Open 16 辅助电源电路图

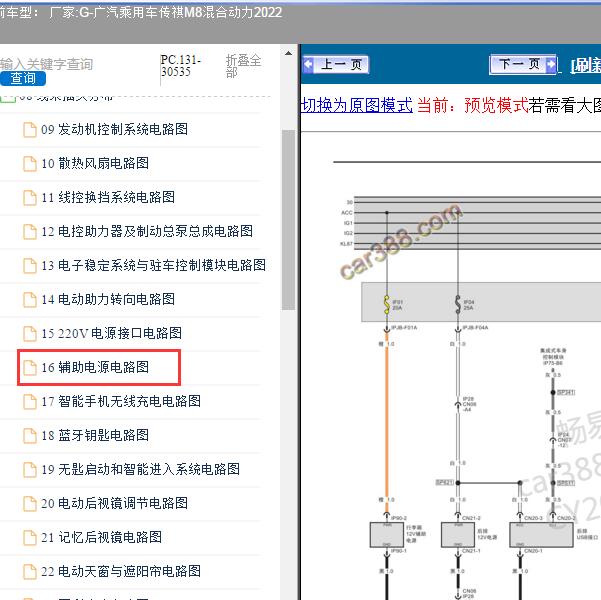click(95, 367)
